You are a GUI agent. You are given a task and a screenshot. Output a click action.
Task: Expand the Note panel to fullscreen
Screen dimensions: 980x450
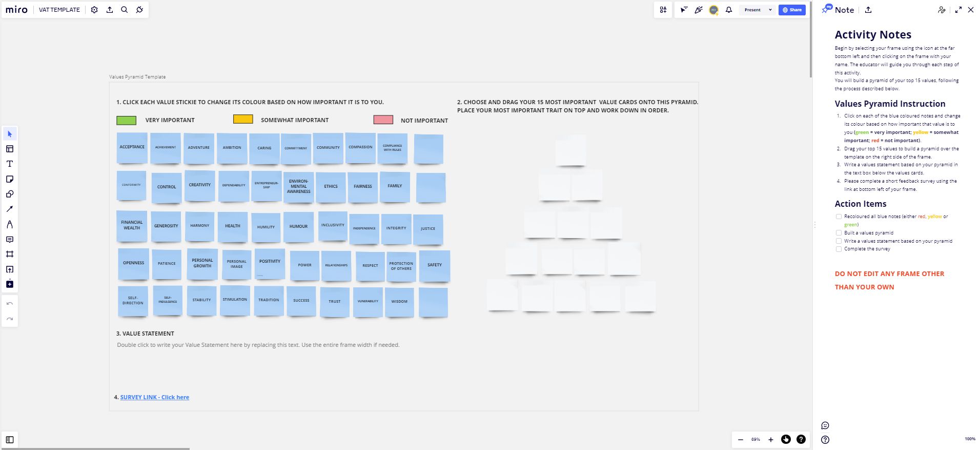tap(958, 10)
